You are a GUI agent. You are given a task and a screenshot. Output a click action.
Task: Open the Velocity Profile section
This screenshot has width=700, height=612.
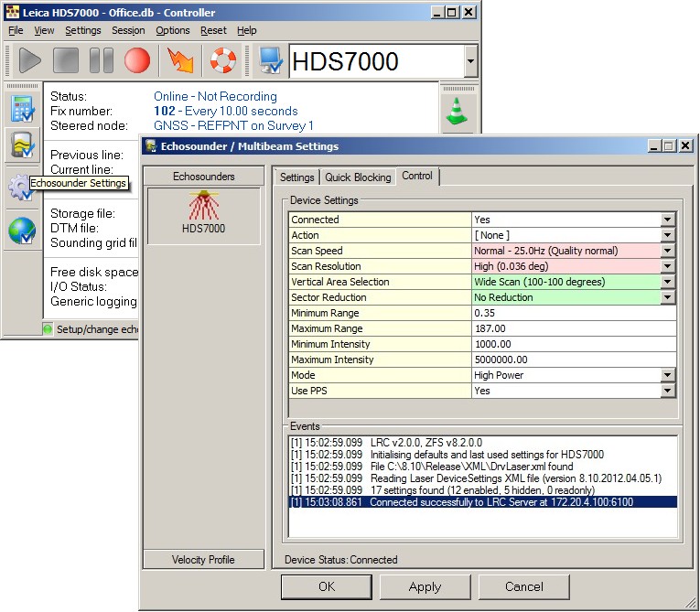[x=203, y=560]
